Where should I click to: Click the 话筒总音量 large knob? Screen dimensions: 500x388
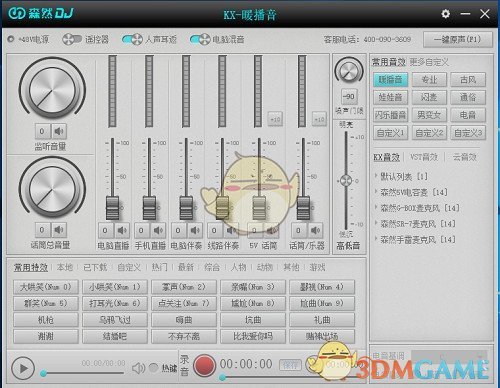pyautogui.click(x=52, y=189)
